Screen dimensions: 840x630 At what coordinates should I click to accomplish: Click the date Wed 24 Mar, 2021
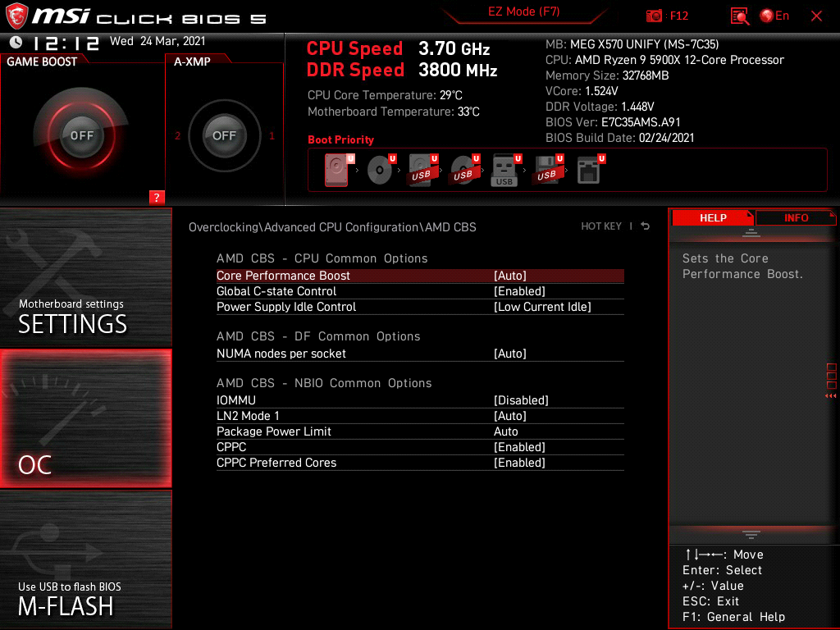click(x=157, y=41)
